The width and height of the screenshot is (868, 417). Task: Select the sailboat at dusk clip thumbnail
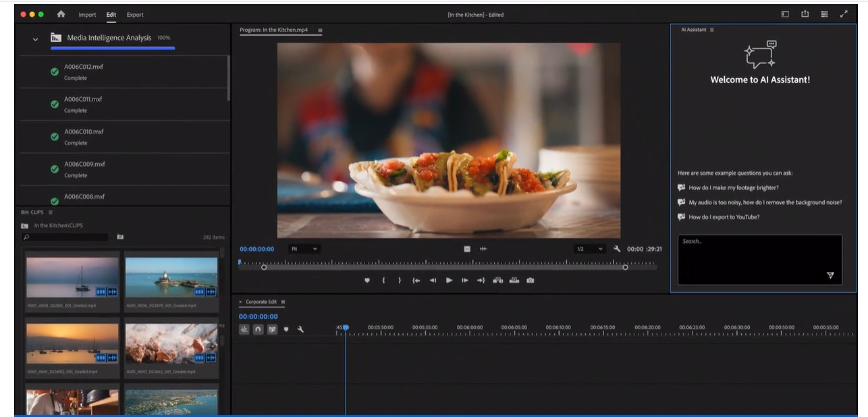pyautogui.click(x=72, y=277)
